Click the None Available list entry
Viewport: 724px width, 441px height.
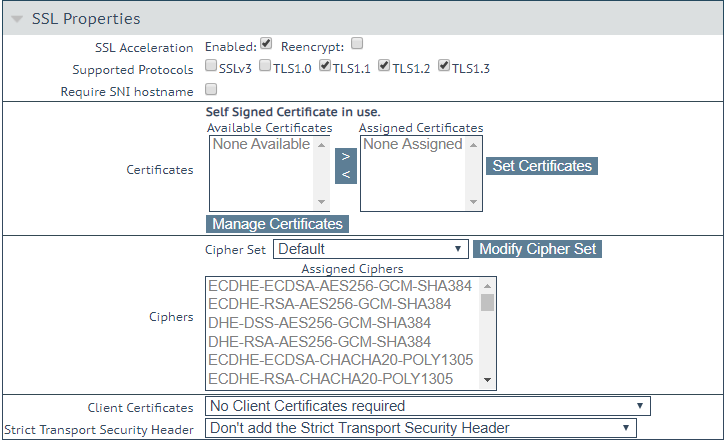click(x=261, y=144)
